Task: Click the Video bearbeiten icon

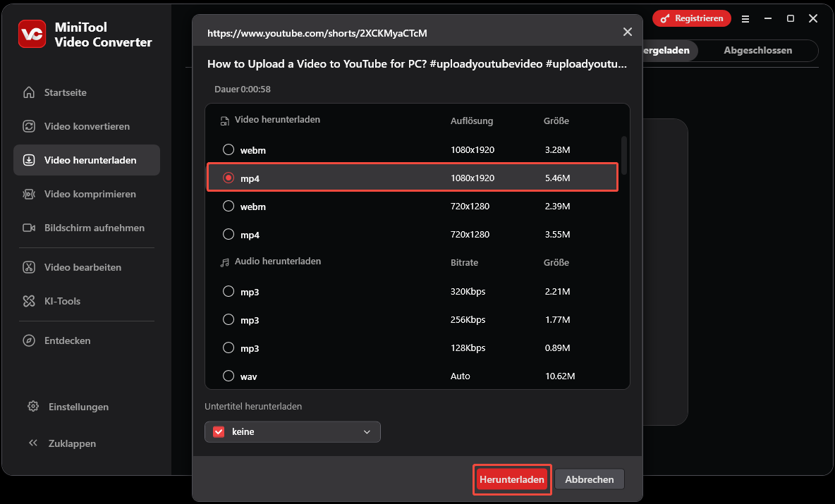Action: pyautogui.click(x=29, y=267)
